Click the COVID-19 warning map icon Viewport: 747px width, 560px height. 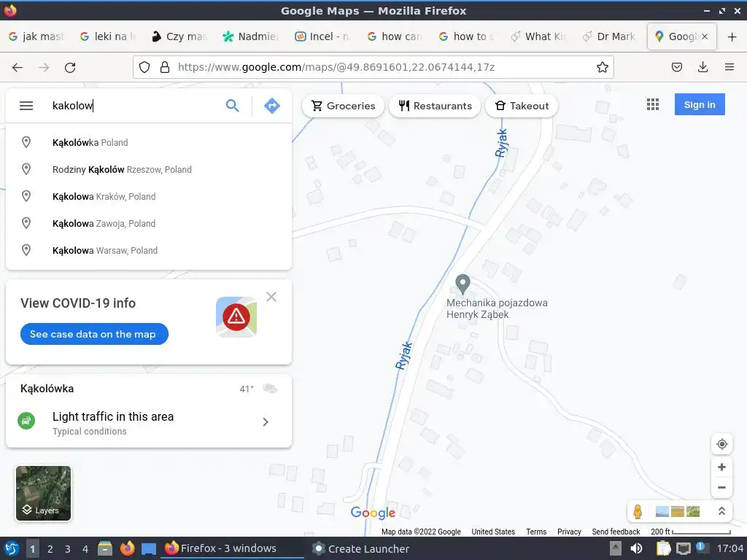[x=236, y=316]
